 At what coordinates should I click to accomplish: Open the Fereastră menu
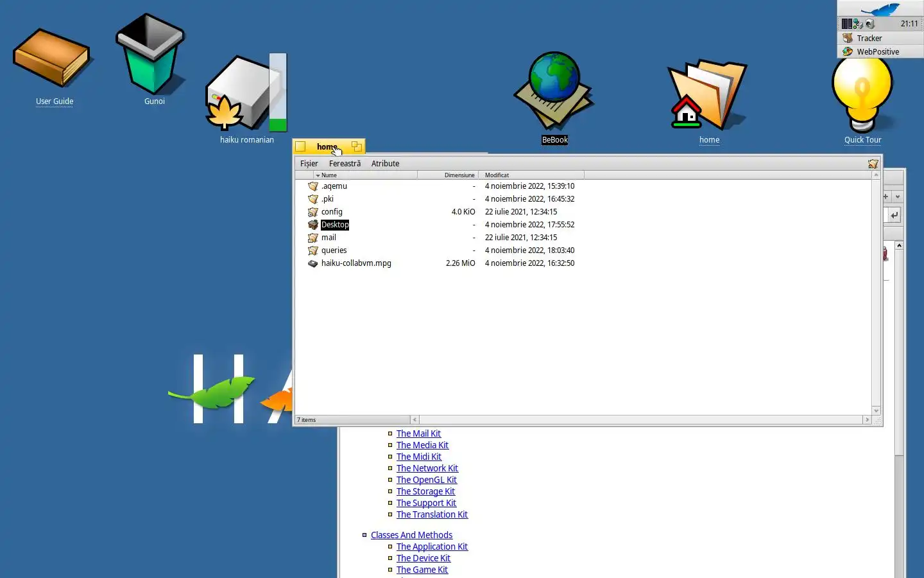(345, 164)
